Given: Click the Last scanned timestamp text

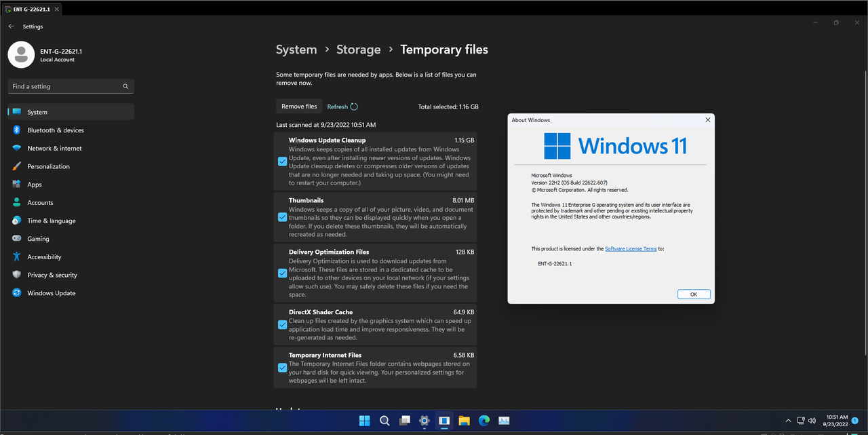Looking at the screenshot, I should click(325, 125).
